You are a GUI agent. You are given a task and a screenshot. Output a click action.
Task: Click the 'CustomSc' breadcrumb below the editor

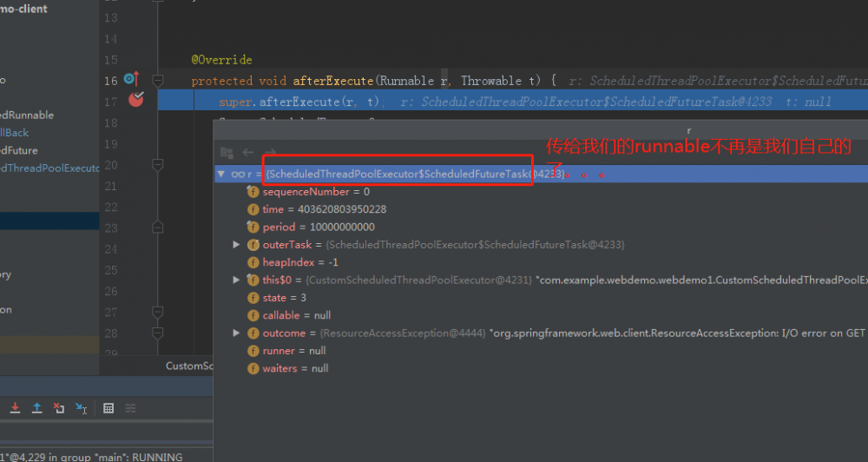189,366
